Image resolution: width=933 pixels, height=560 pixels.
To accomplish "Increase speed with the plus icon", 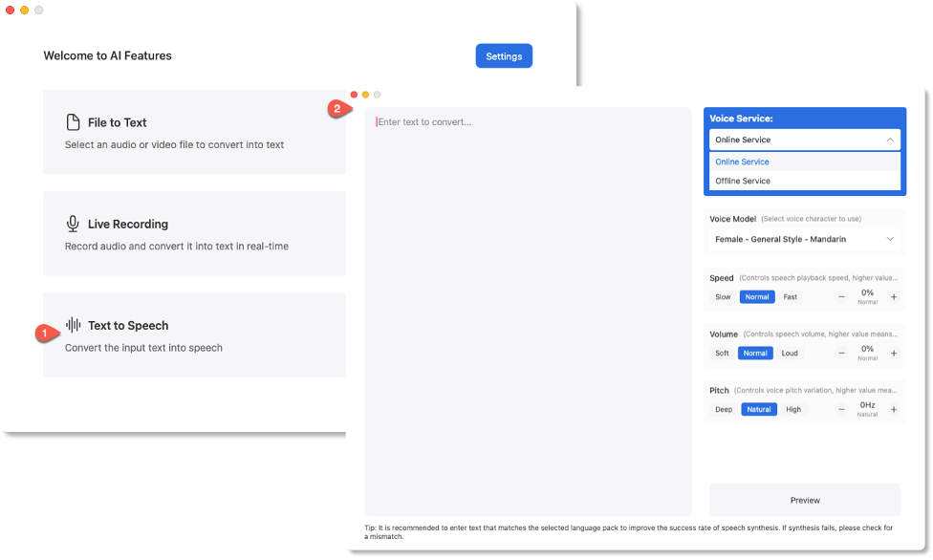I will 894,297.
